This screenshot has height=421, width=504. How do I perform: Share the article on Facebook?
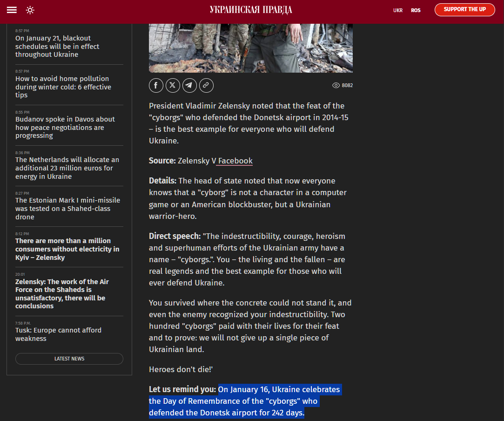point(156,85)
